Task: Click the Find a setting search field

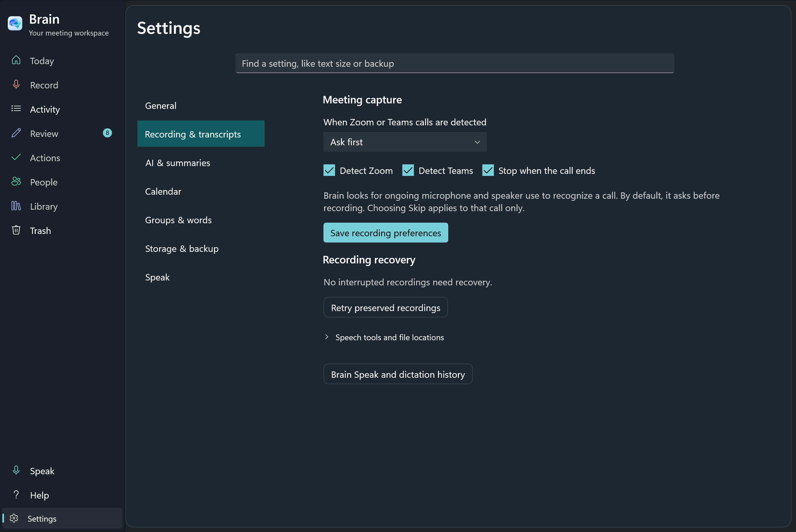Action: [455, 64]
